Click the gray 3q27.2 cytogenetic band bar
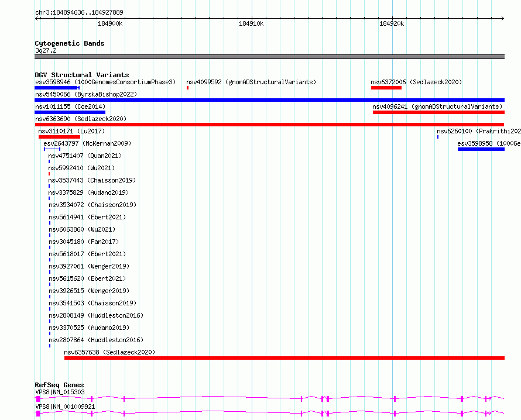Viewport: 521px width, 420px height. (269, 57)
